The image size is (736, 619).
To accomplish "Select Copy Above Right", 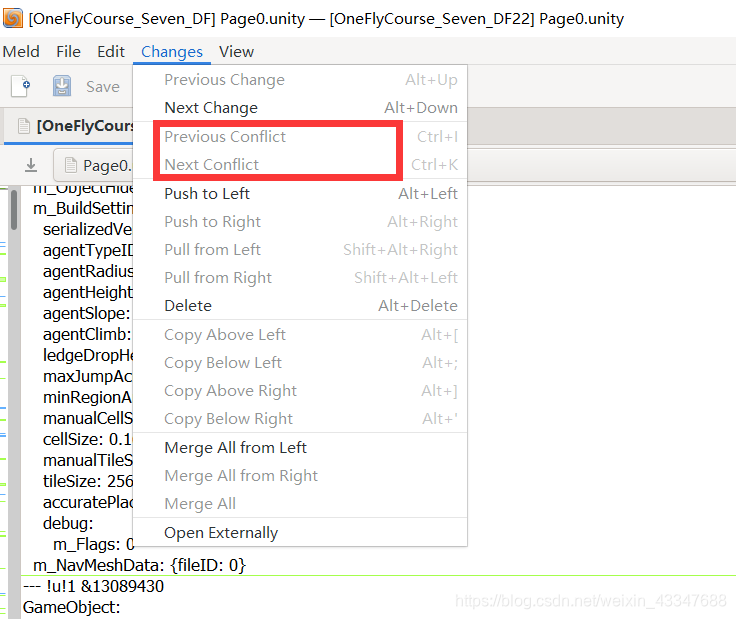I will pos(300,391).
